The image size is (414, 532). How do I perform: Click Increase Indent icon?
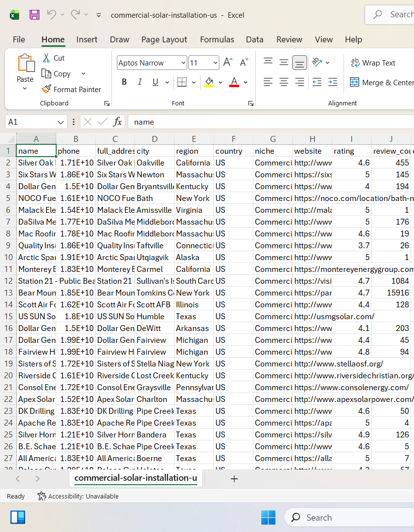tap(333, 82)
